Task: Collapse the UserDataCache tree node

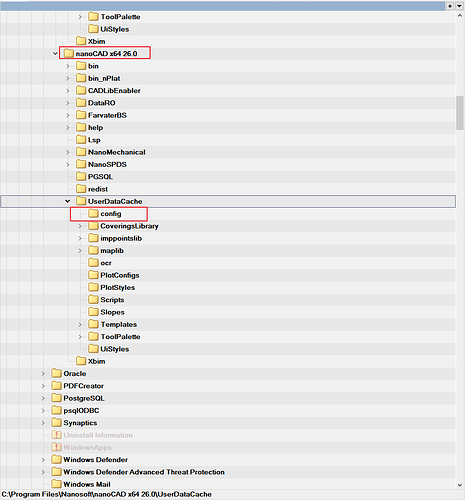Action: click(x=68, y=201)
